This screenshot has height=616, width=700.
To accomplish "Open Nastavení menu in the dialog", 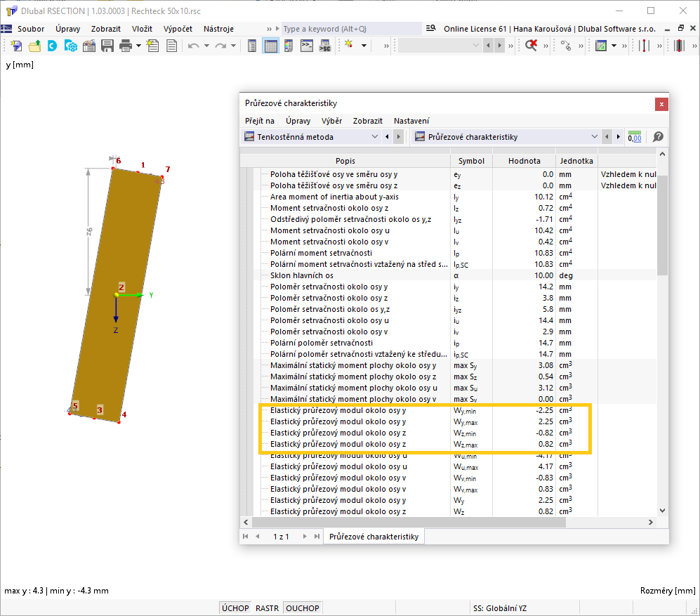I will coord(411,121).
